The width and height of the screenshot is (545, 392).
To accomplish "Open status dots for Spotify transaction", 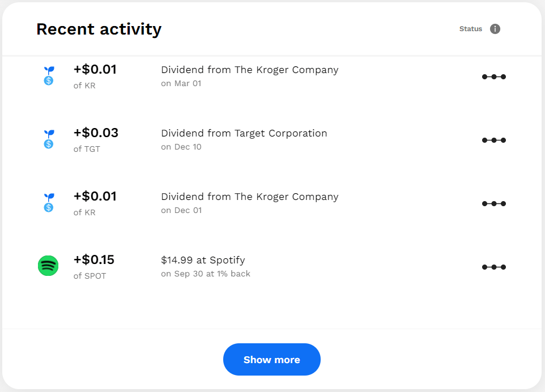I will click(x=493, y=267).
